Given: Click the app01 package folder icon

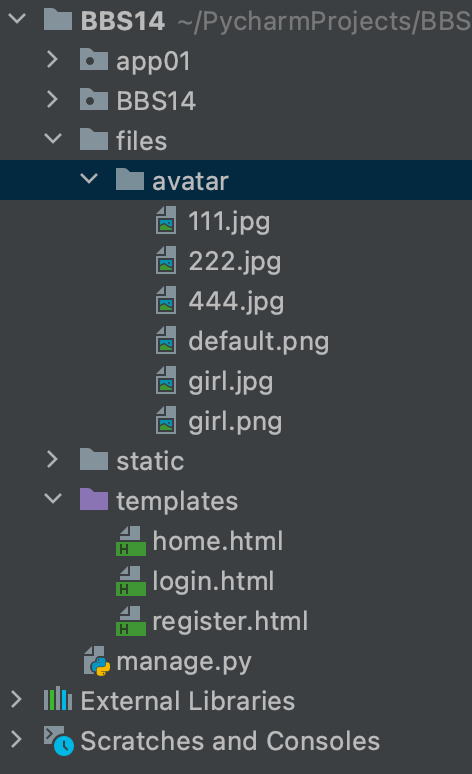Looking at the screenshot, I should tap(94, 60).
